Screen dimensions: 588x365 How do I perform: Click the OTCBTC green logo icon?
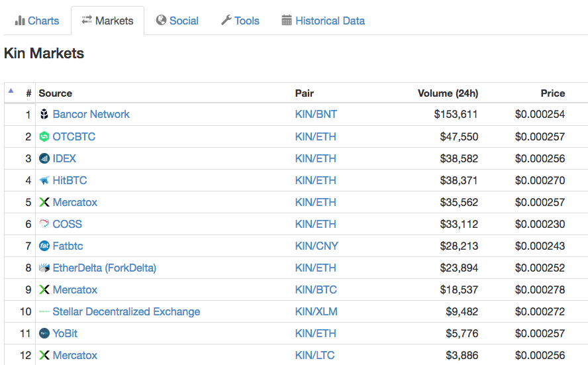(44, 136)
